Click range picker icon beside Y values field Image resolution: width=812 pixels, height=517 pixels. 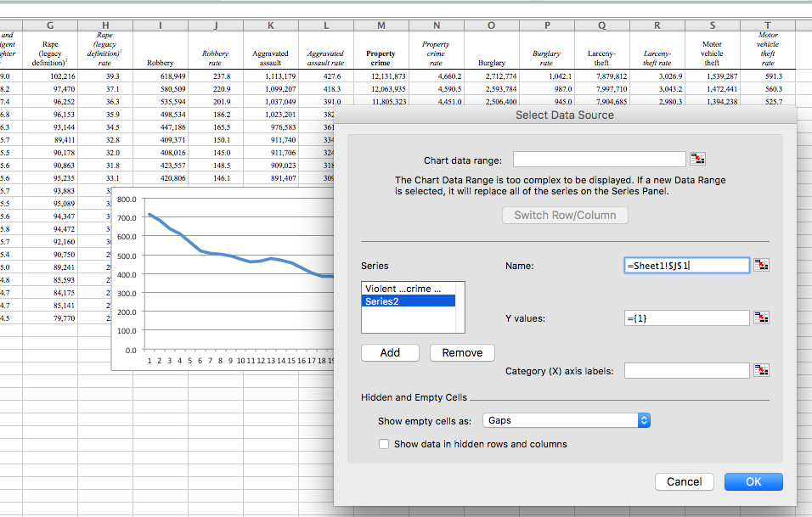pyautogui.click(x=761, y=318)
